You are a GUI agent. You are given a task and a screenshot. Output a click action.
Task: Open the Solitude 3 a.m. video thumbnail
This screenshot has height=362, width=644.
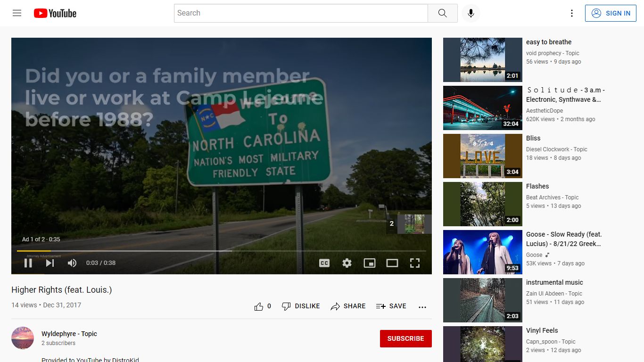(483, 108)
